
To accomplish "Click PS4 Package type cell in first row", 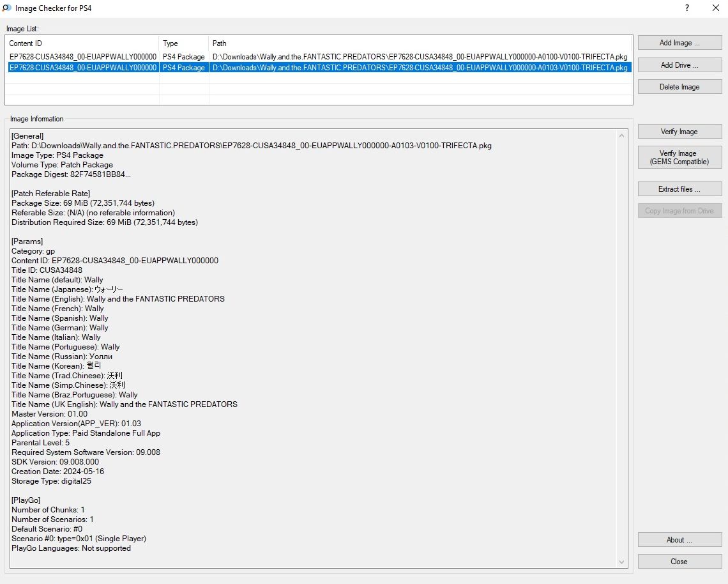I will (184, 57).
